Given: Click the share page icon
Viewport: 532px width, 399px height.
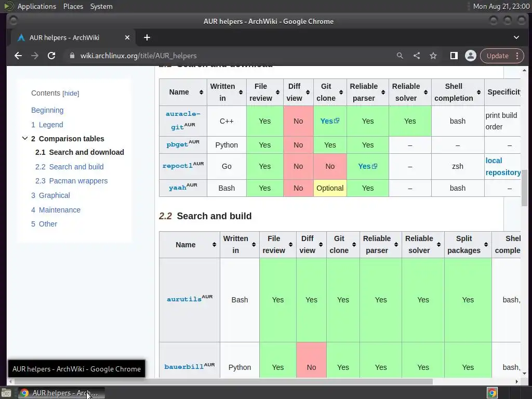Looking at the screenshot, I should click(417, 56).
